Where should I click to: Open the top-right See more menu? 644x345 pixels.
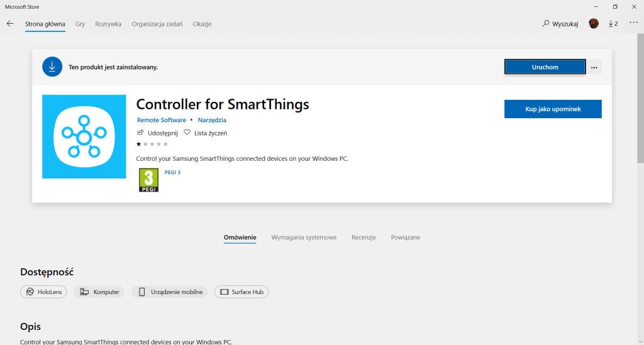pyautogui.click(x=633, y=24)
